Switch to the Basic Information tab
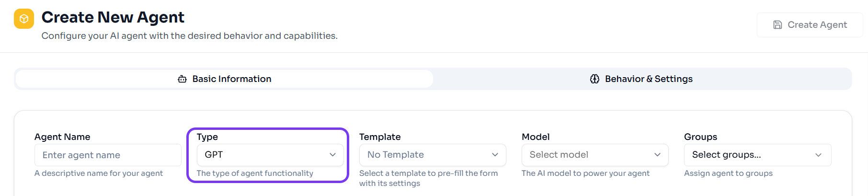The width and height of the screenshot is (868, 196). (x=224, y=79)
